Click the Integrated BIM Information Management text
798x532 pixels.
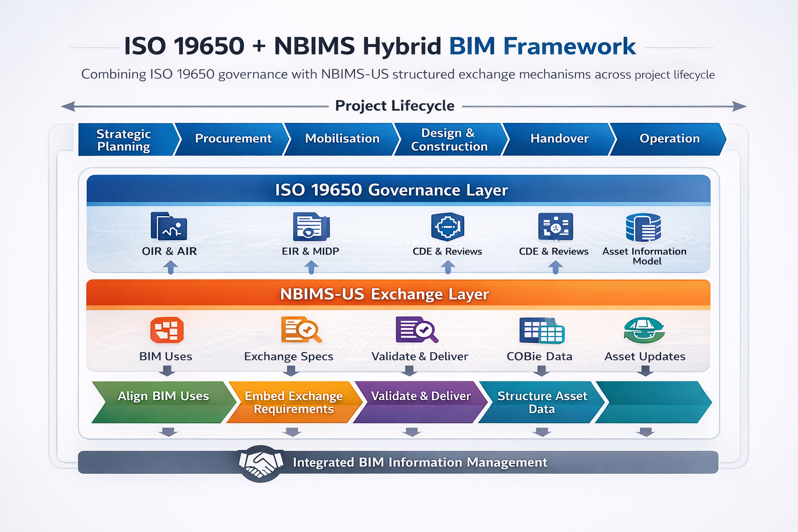click(420, 462)
